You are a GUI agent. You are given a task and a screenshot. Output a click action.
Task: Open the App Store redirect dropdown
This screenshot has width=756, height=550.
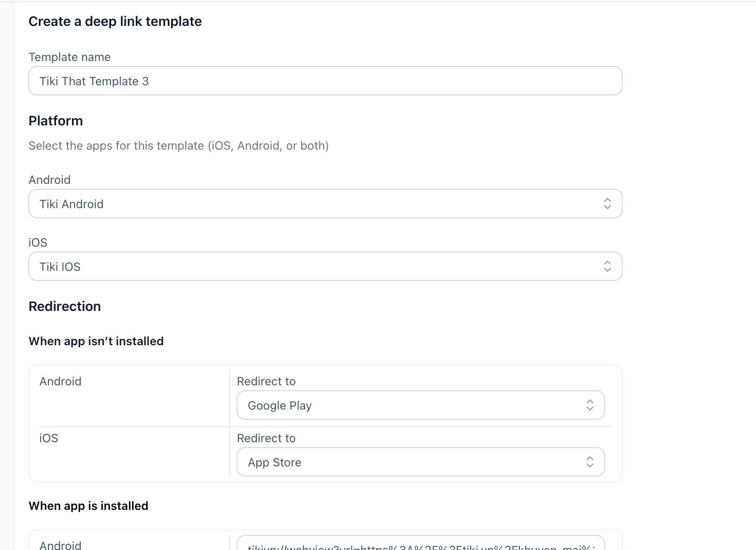pyautogui.click(x=421, y=462)
